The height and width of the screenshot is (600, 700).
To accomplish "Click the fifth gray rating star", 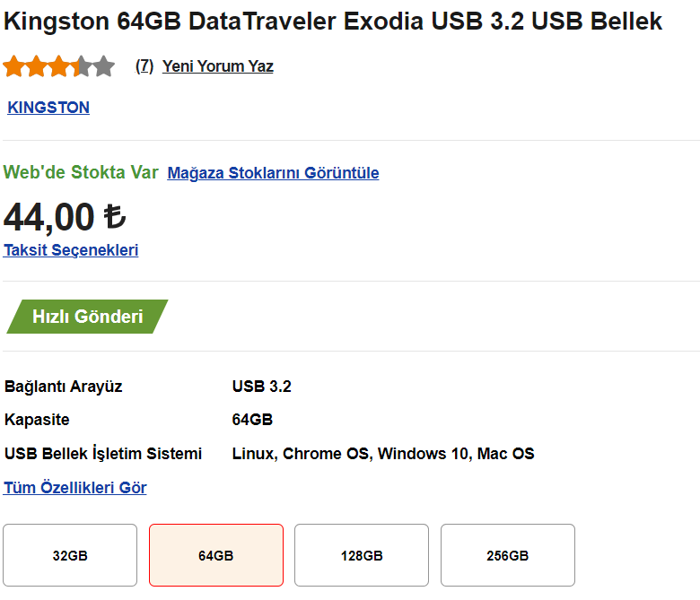I will tap(104, 66).
